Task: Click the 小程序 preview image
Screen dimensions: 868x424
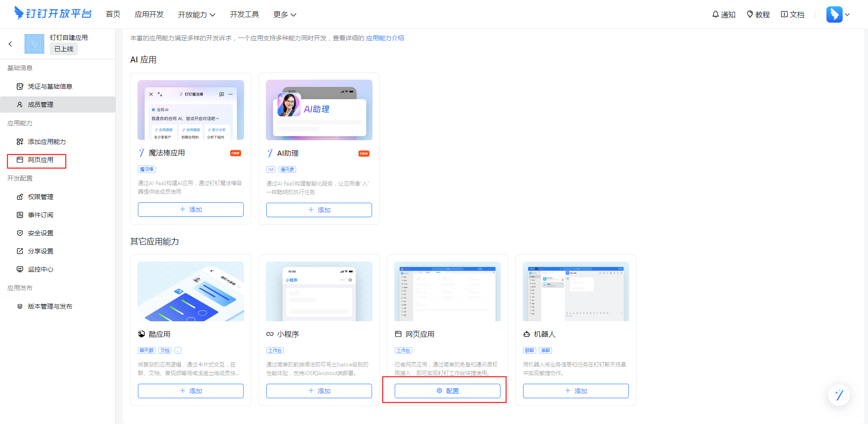Action: 319,291
